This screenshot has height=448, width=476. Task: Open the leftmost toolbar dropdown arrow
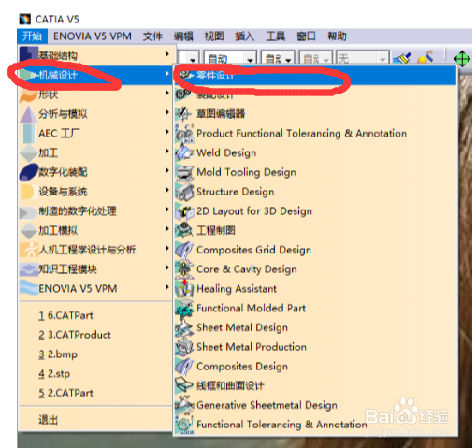pos(193,59)
